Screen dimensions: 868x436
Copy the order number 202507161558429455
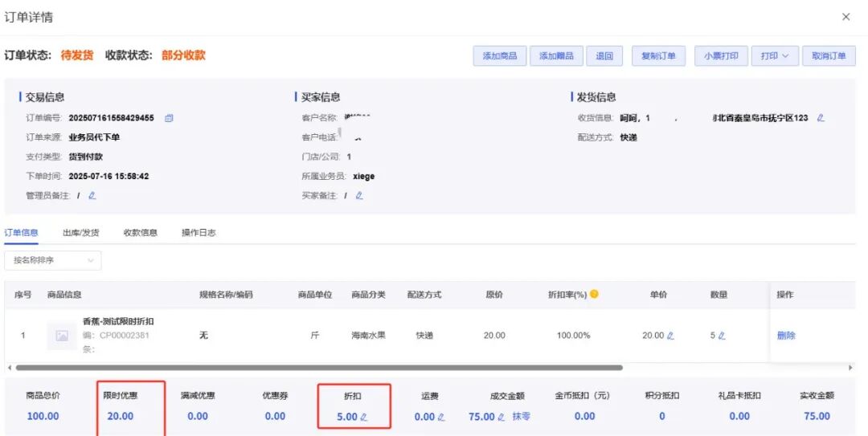[170, 118]
